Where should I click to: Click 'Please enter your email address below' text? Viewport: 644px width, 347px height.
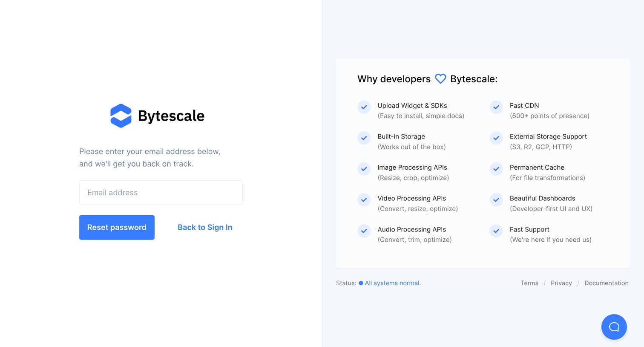tap(149, 151)
